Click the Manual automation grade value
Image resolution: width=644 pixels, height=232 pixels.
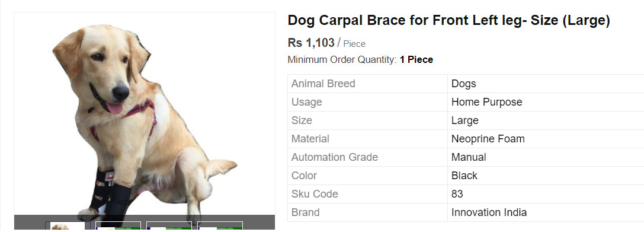pos(469,157)
